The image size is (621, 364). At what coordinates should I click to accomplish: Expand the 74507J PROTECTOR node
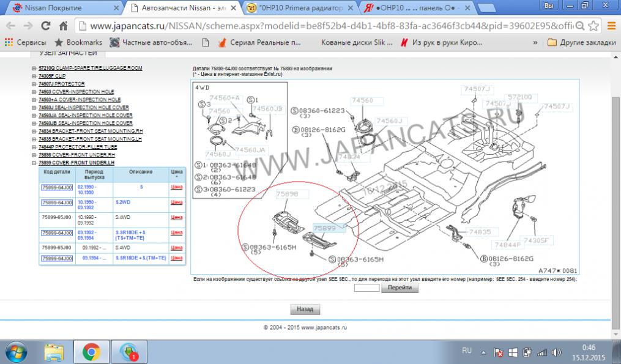34,84
